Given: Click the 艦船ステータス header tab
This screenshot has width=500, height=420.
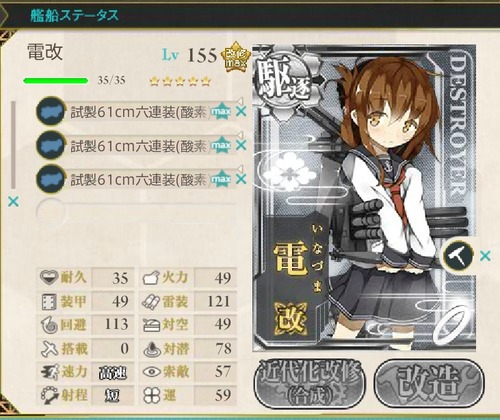Looking at the screenshot, I should (x=74, y=15).
